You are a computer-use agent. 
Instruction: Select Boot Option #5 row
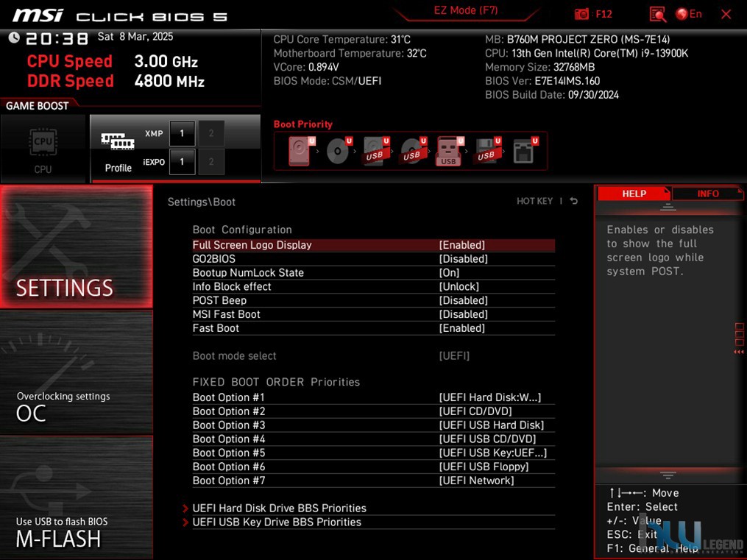[374, 453]
